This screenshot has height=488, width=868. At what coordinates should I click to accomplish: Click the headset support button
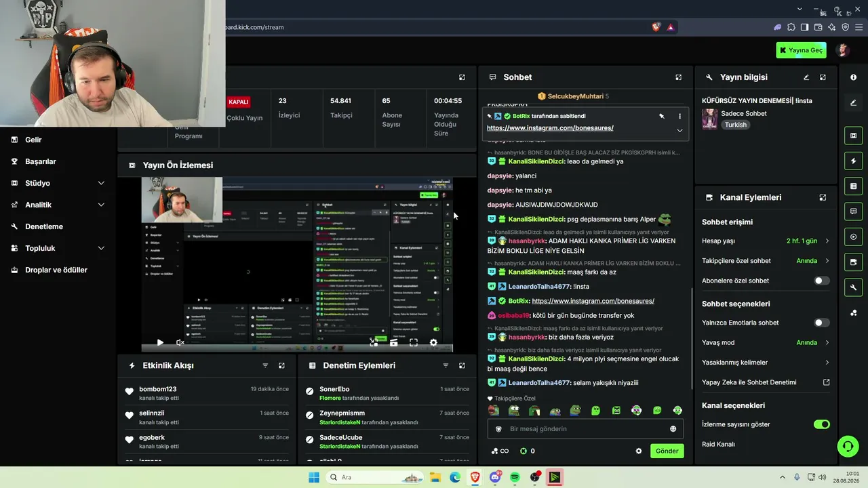click(848, 446)
